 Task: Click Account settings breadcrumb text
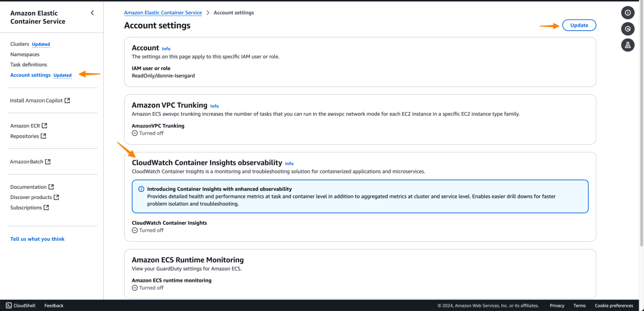click(234, 13)
